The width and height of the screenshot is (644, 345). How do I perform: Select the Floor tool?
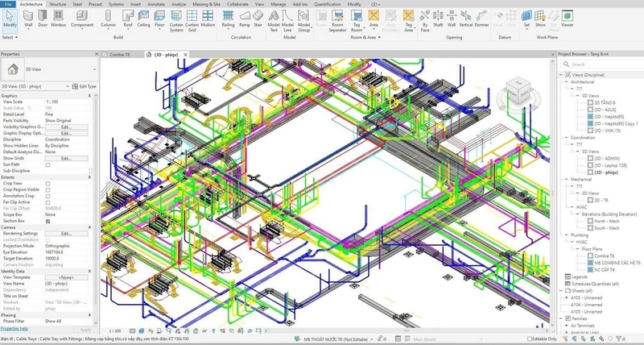[x=159, y=19]
